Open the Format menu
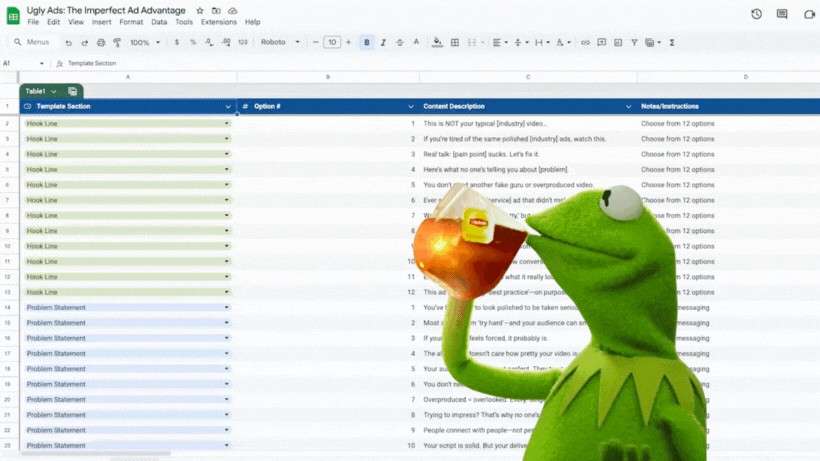820x461 pixels. point(131,22)
